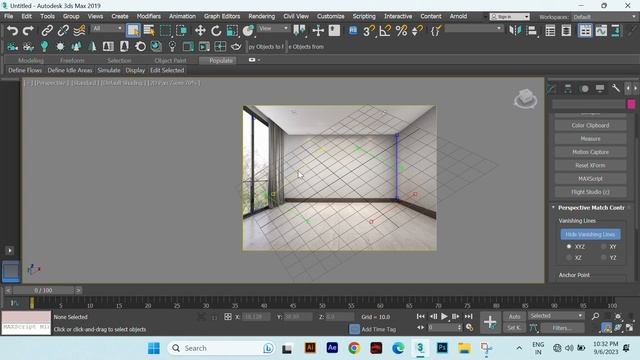Go to End frame button
Screen dimensions: 640x360
click(x=469, y=316)
